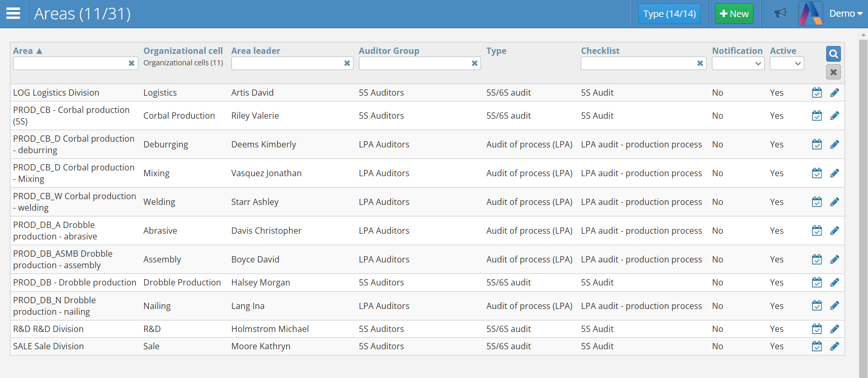Viewport: 868px width, 378px height.
Task: Open the hamburger navigation menu
Action: tap(13, 14)
